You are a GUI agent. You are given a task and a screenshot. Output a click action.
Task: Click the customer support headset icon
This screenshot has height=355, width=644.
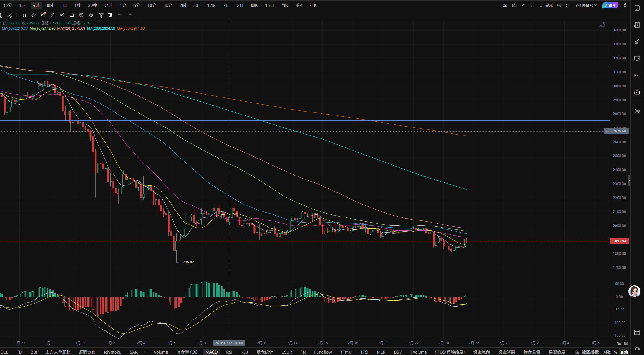click(x=637, y=349)
